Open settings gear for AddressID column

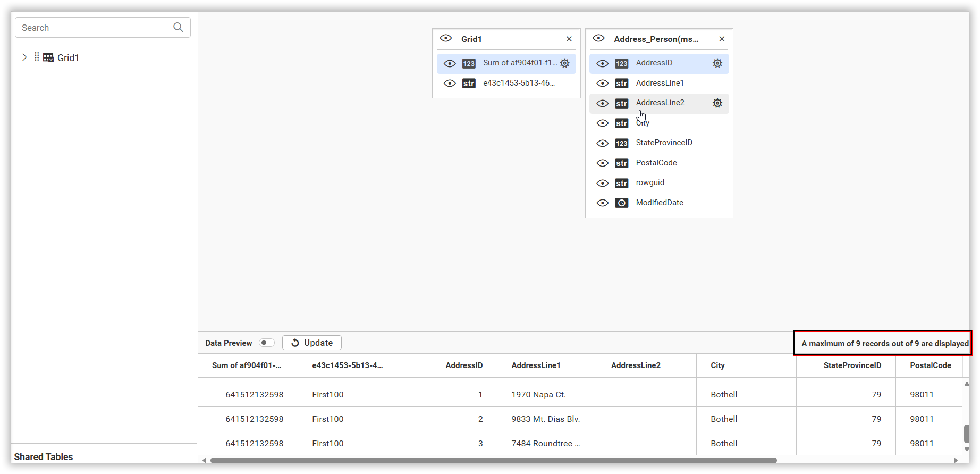[717, 63]
